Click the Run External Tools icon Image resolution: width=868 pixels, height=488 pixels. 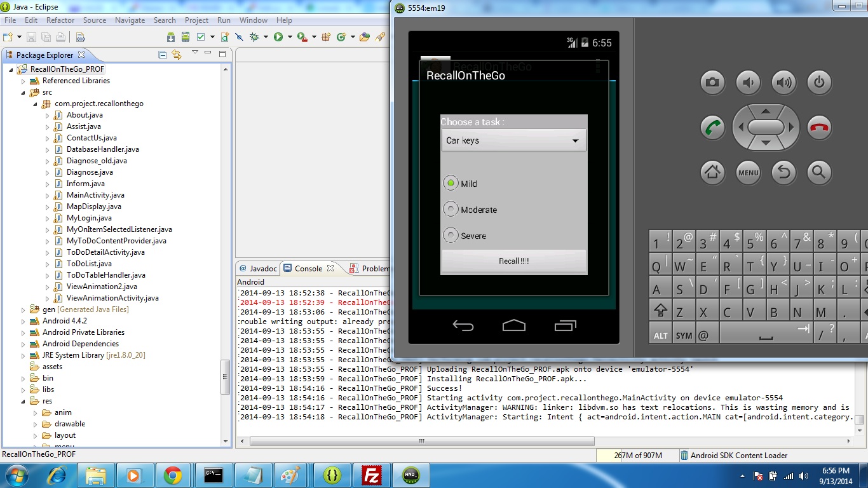(302, 37)
